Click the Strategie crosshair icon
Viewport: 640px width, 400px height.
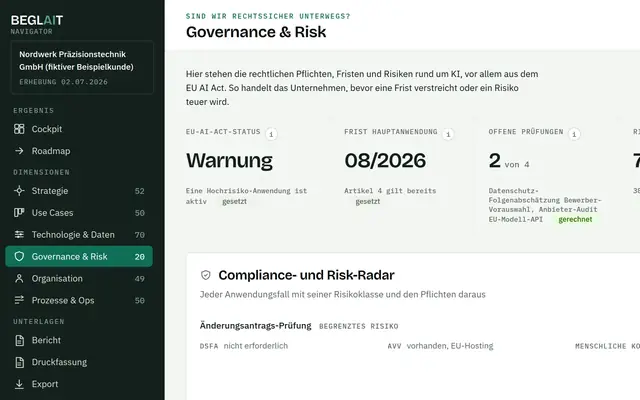click(x=19, y=191)
